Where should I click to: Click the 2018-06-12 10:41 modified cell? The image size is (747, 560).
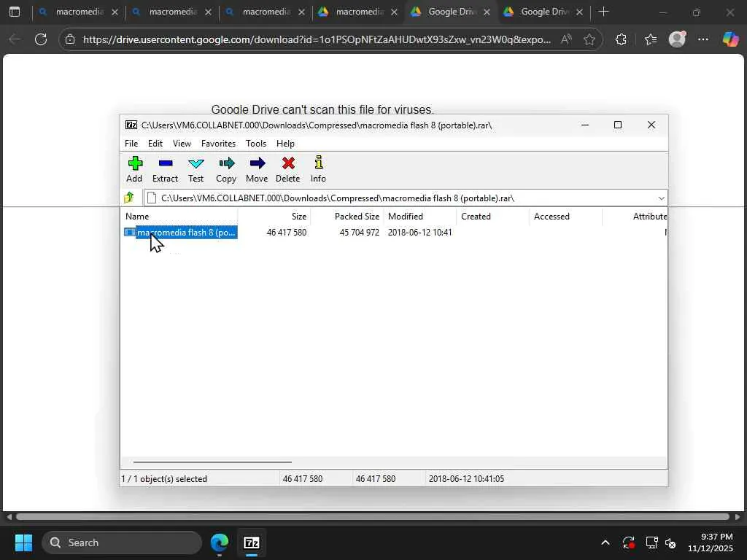(x=419, y=233)
